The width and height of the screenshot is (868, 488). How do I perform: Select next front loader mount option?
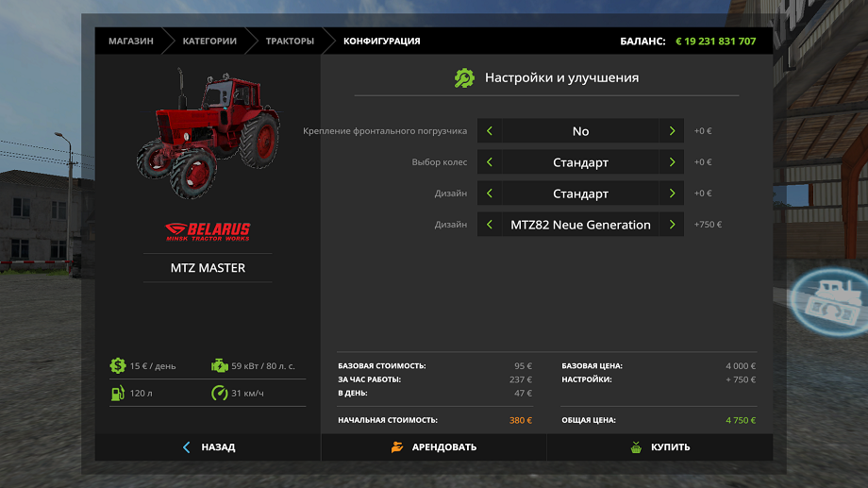[x=672, y=131]
